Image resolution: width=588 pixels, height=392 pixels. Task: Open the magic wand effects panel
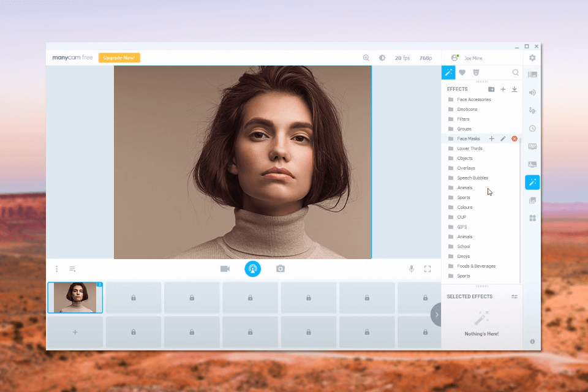(x=532, y=182)
